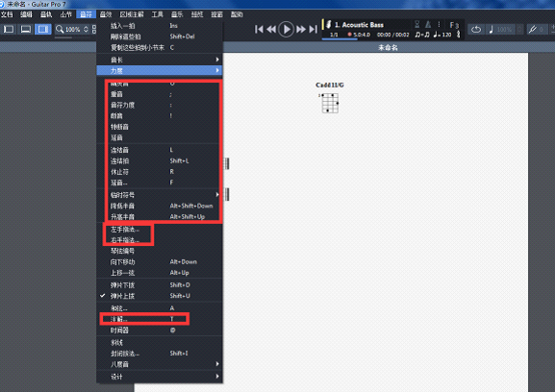The width and height of the screenshot is (555, 392).
Task: Expand the 八度音 submenu
Action: [160, 364]
